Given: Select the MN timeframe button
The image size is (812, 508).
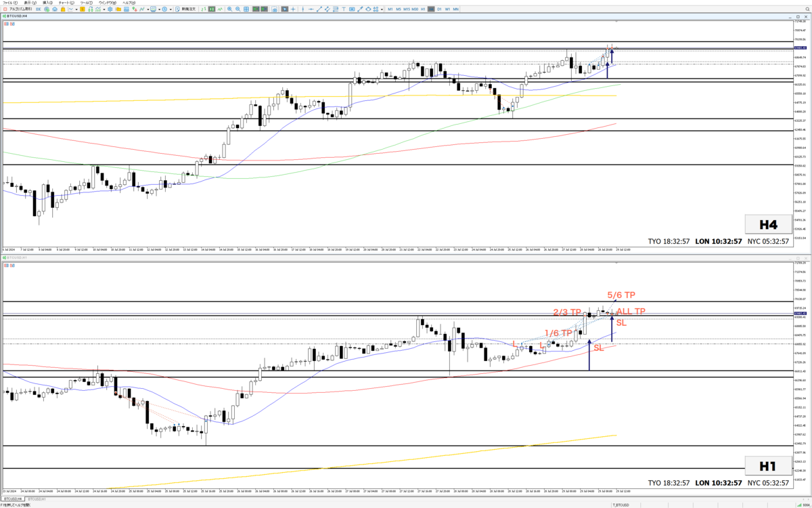Looking at the screenshot, I should [456, 9].
